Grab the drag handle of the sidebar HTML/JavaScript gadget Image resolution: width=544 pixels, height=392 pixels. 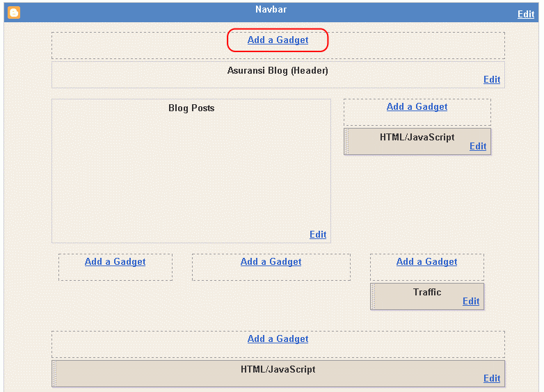(346, 141)
